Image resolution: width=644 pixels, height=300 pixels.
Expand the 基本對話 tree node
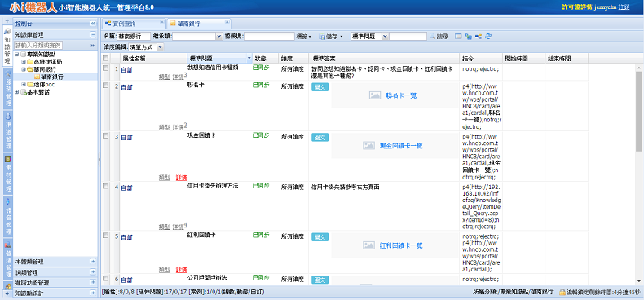tap(17, 92)
